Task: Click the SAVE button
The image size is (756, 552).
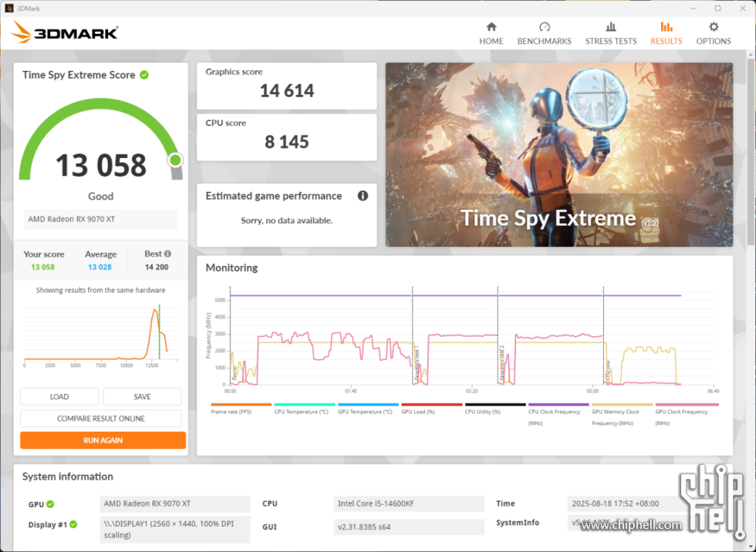Action: pos(142,396)
